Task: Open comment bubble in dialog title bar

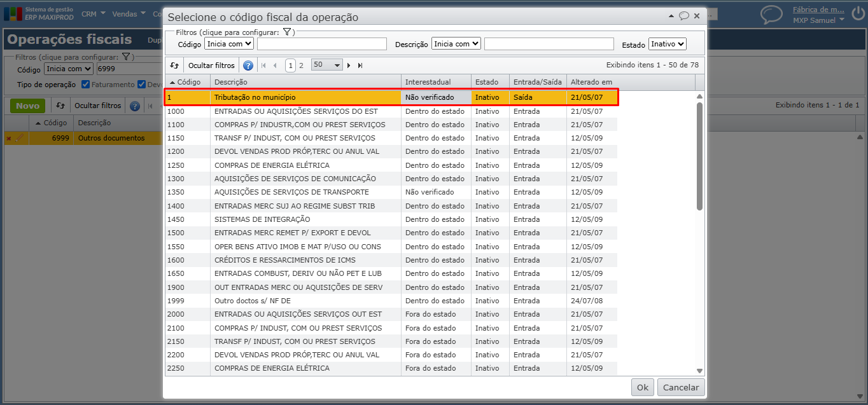Action: (684, 16)
